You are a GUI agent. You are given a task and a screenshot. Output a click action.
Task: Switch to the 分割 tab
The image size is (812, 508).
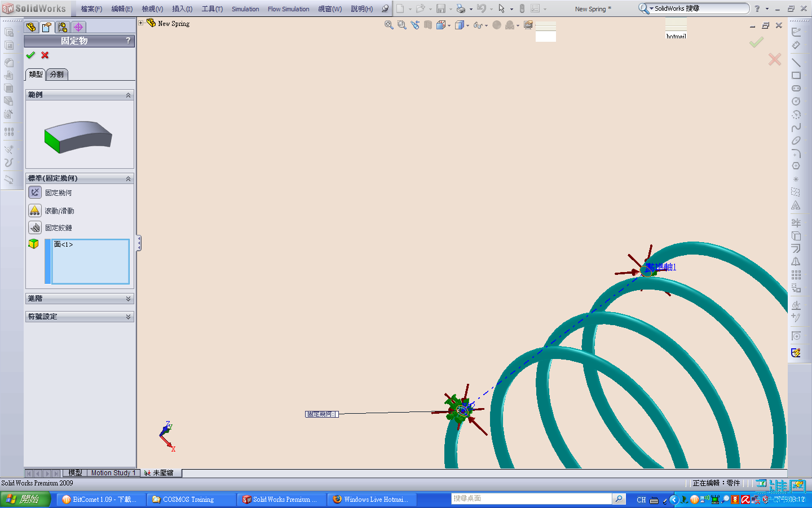pyautogui.click(x=57, y=75)
